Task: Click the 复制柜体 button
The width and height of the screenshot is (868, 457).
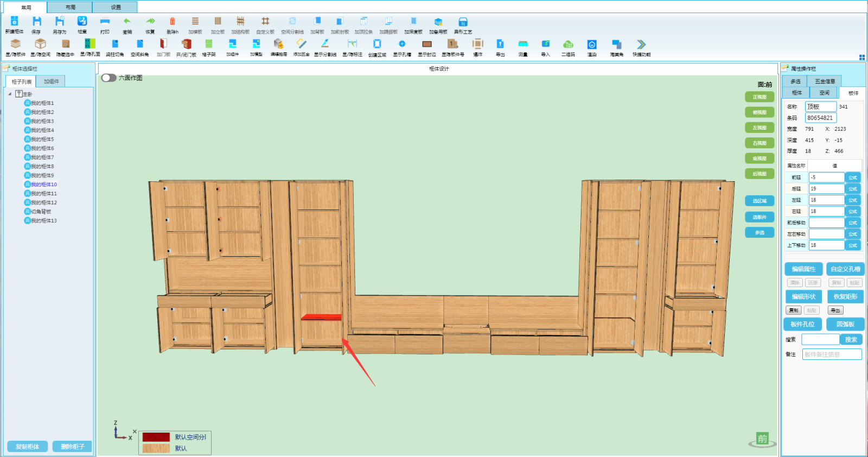Action: pyautogui.click(x=27, y=446)
